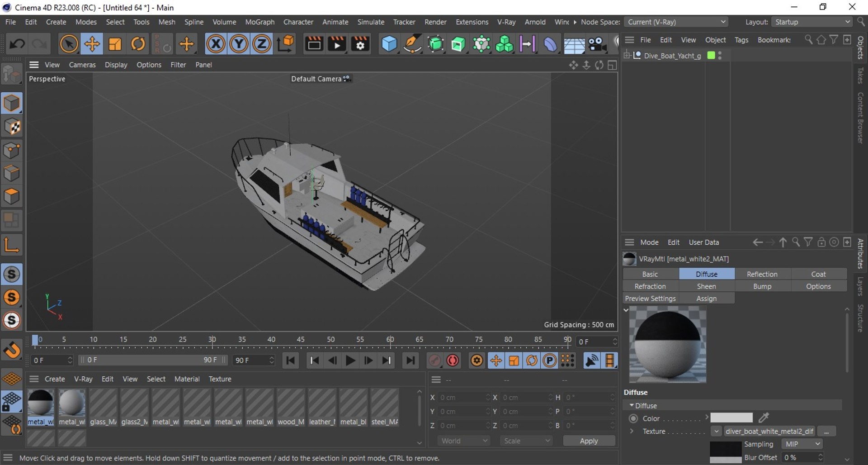Select the Rotate tool

click(138, 44)
